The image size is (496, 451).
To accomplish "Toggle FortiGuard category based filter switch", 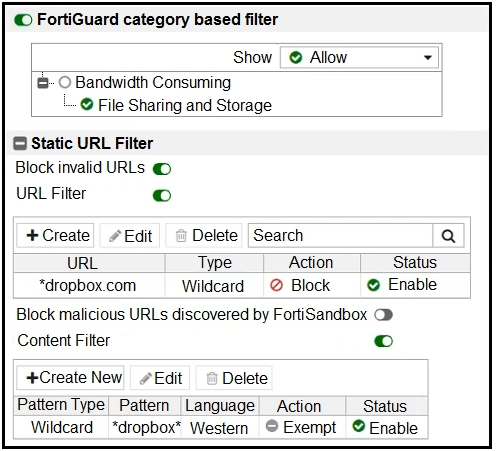I will tap(23, 20).
